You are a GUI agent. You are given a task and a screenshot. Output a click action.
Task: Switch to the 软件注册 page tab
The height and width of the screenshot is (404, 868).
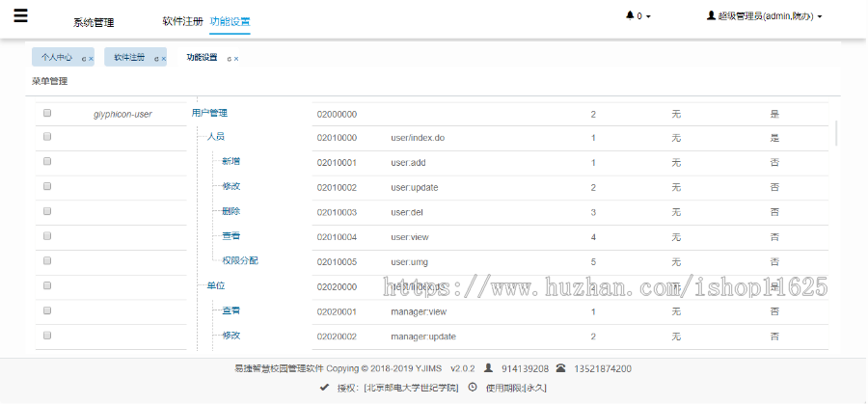tap(129, 57)
